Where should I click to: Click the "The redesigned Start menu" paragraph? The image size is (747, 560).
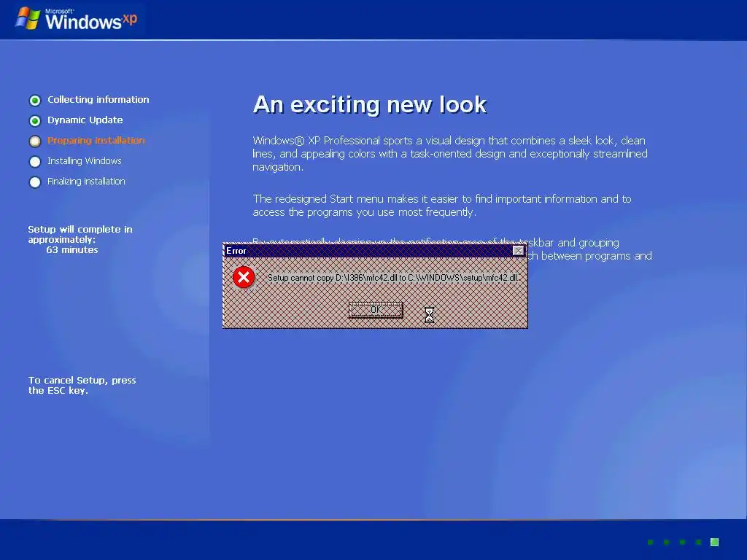coord(442,205)
